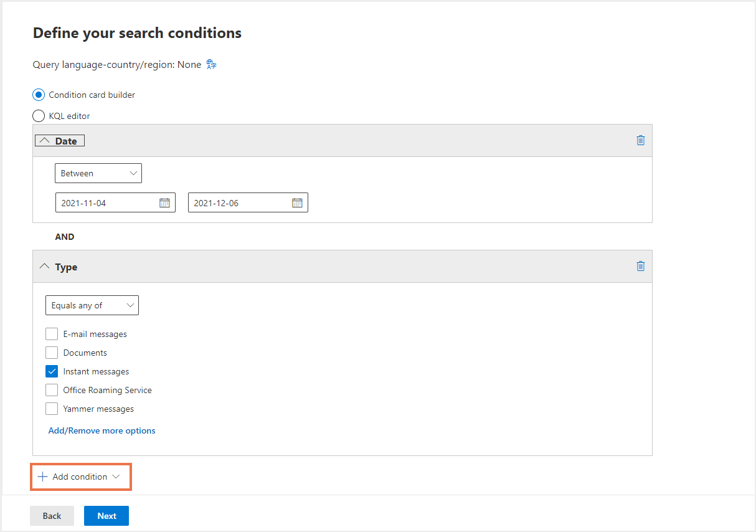The width and height of the screenshot is (756, 532).
Task: Select the Condition card builder radio option
Action: pos(39,95)
